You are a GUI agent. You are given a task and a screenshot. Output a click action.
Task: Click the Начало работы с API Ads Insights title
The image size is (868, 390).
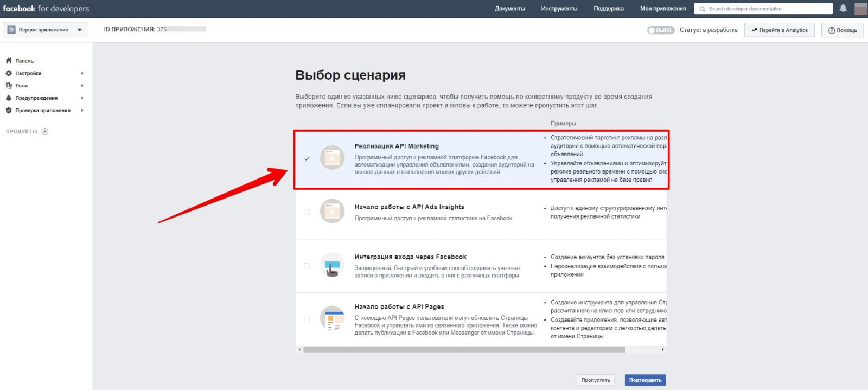pos(409,207)
